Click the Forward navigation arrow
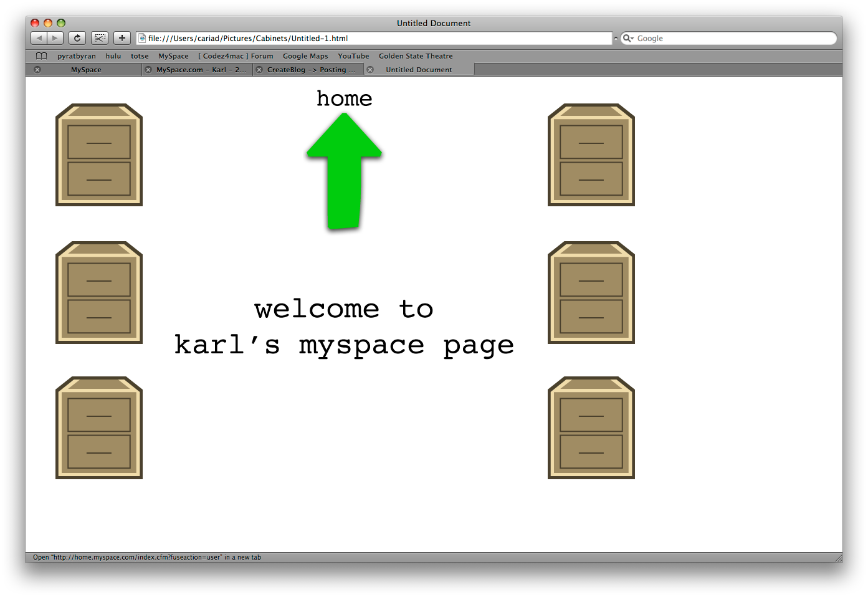 tap(55, 38)
